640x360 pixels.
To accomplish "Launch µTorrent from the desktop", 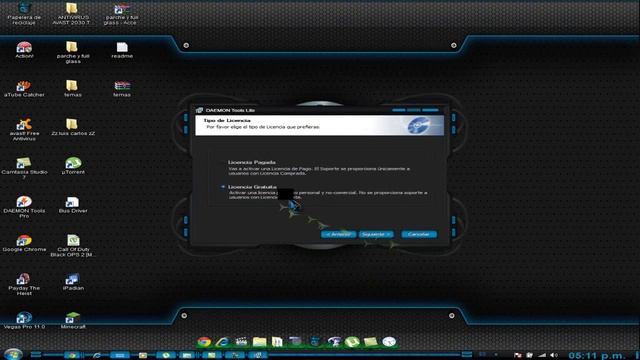I will coord(73,166).
